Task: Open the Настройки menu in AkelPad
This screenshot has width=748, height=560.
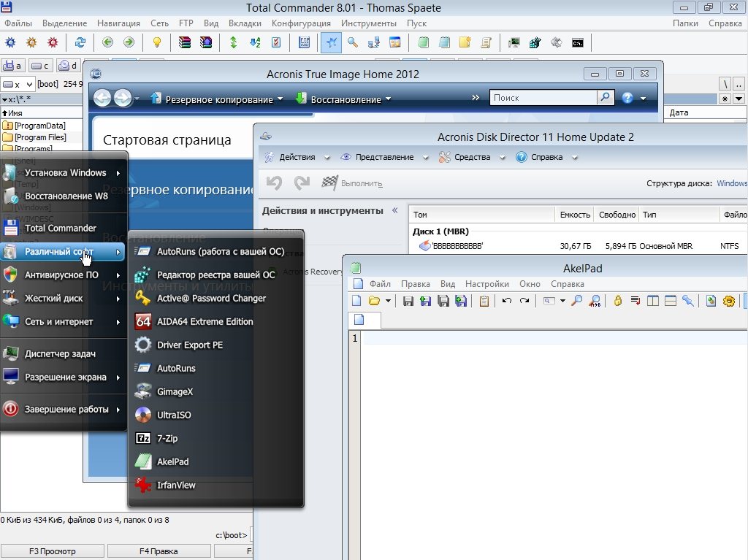Action: 486,284
